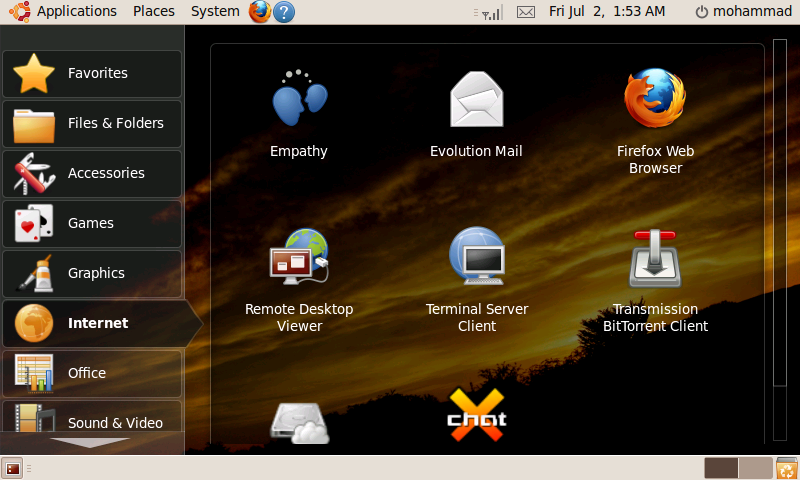This screenshot has width=800, height=480.
Task: Open the network signal indicator
Action: (491, 12)
